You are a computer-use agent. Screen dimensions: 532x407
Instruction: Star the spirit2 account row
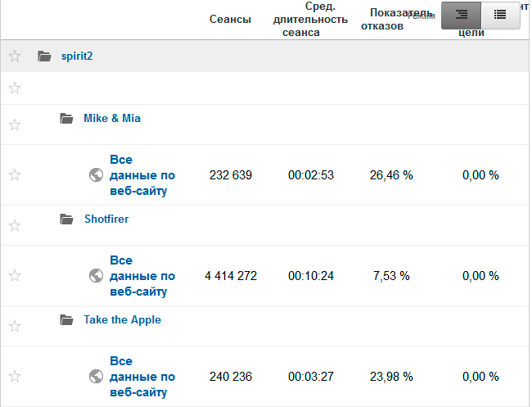14,57
